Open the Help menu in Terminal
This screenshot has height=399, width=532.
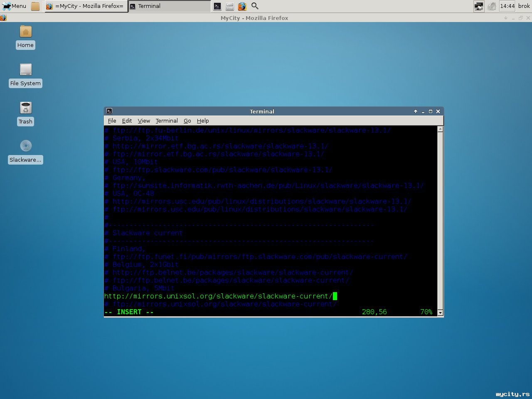click(x=203, y=121)
